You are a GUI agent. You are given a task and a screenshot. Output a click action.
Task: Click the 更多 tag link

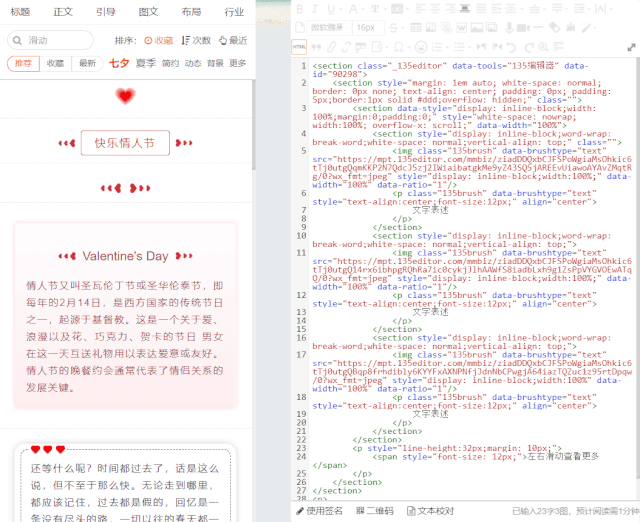pyautogui.click(x=238, y=63)
